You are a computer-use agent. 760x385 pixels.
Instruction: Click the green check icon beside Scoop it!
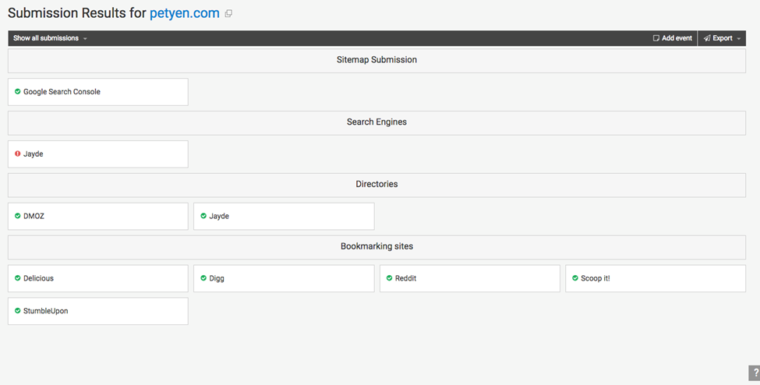(575, 278)
